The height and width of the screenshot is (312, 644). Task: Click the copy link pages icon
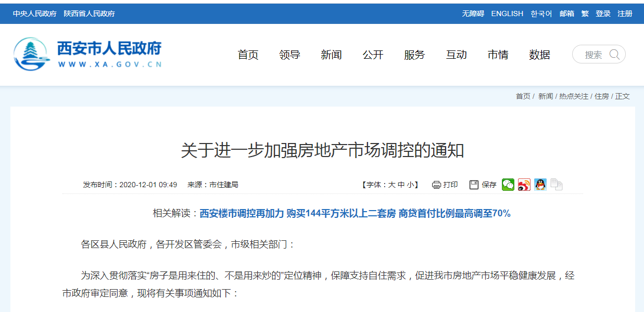(557, 185)
